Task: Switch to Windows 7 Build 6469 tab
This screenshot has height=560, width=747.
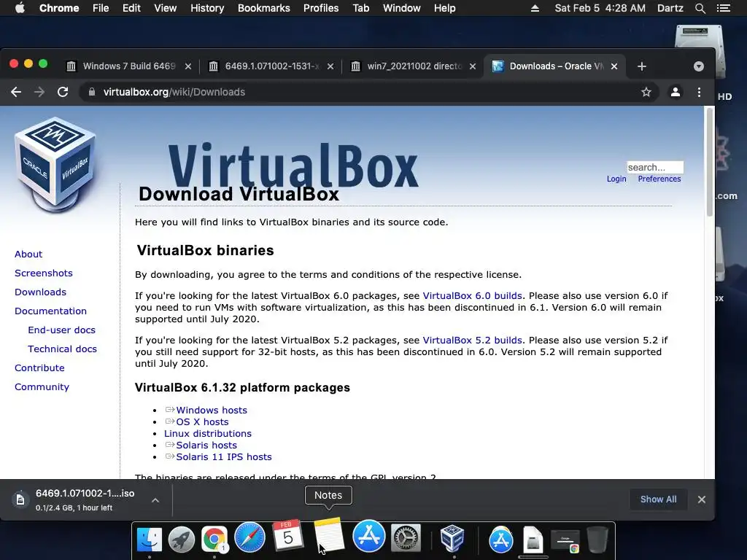Action: 128,66
